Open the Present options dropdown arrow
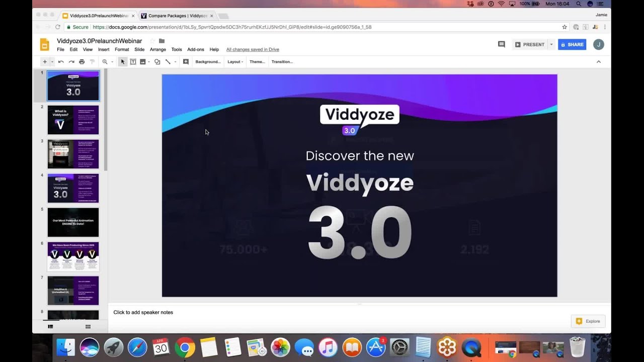 point(551,44)
